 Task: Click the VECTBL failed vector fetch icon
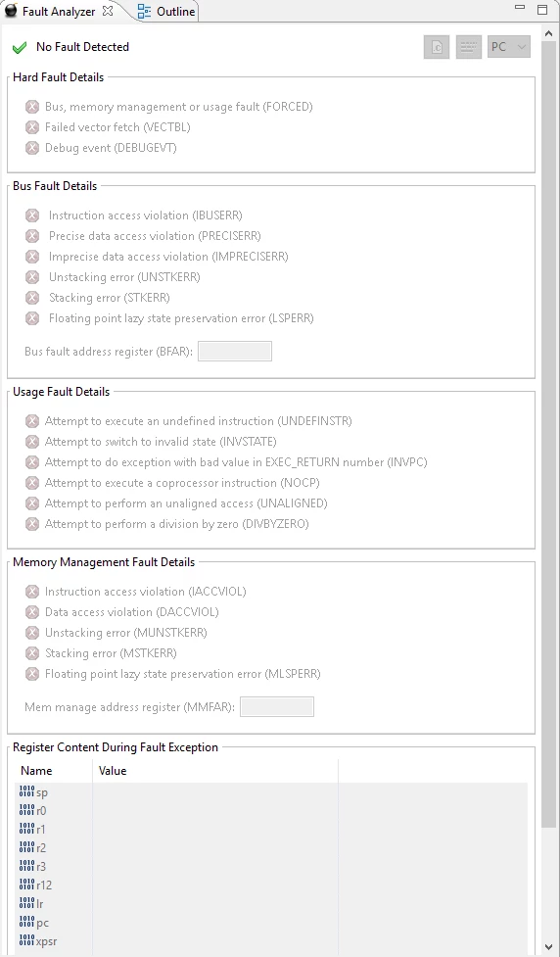[32, 127]
